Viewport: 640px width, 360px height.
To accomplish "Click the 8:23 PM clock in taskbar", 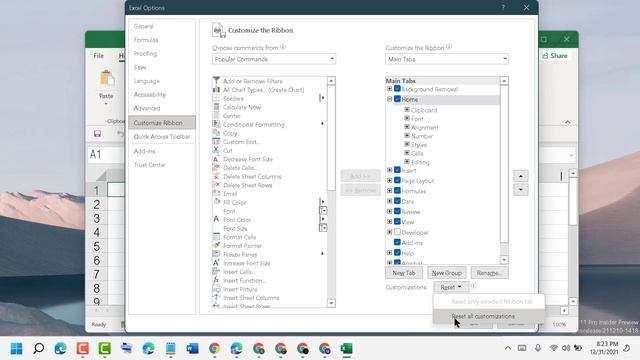I will click(607, 344).
